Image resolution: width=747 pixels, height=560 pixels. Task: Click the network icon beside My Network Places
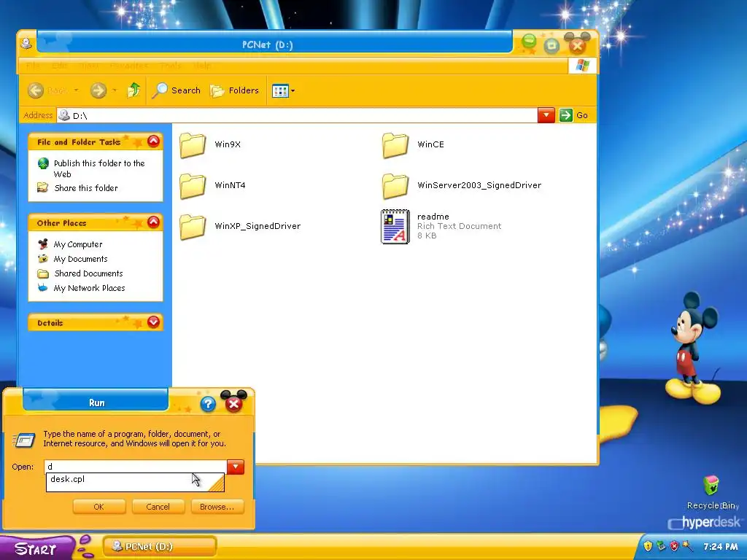pos(43,287)
